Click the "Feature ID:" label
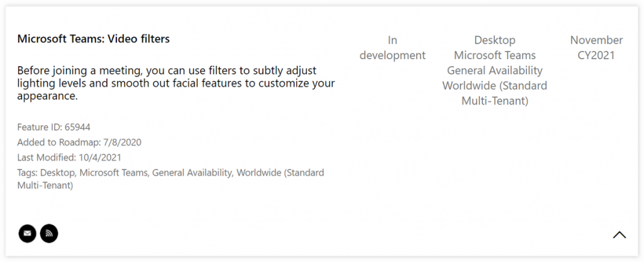The height and width of the screenshot is (262, 644). click(x=40, y=127)
